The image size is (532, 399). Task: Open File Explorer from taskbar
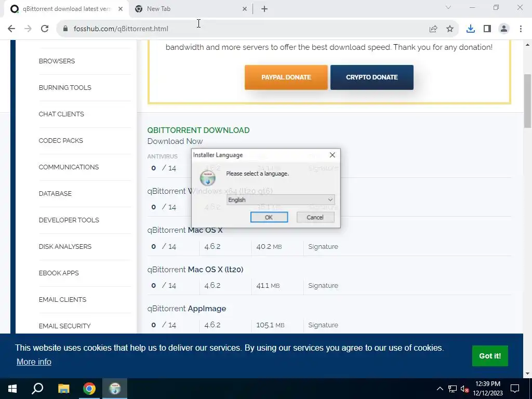63,389
